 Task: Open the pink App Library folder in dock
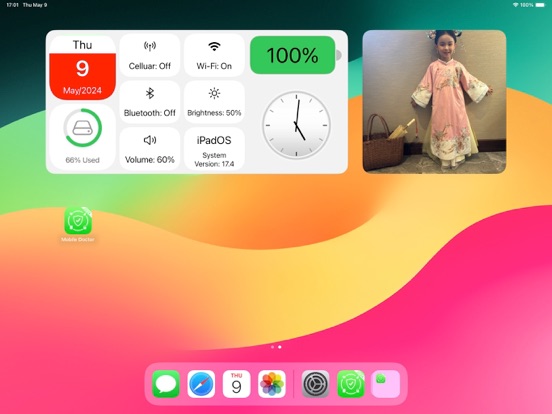pos(386,384)
